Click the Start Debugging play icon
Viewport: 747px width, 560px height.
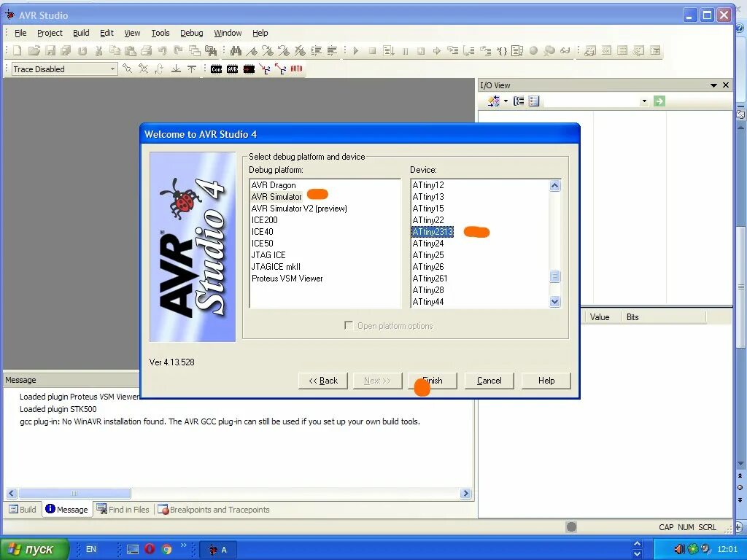(x=356, y=50)
